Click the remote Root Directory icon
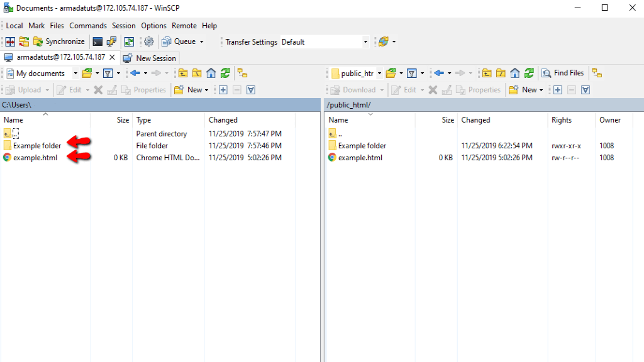The width and height of the screenshot is (644, 362). pyautogui.click(x=501, y=74)
